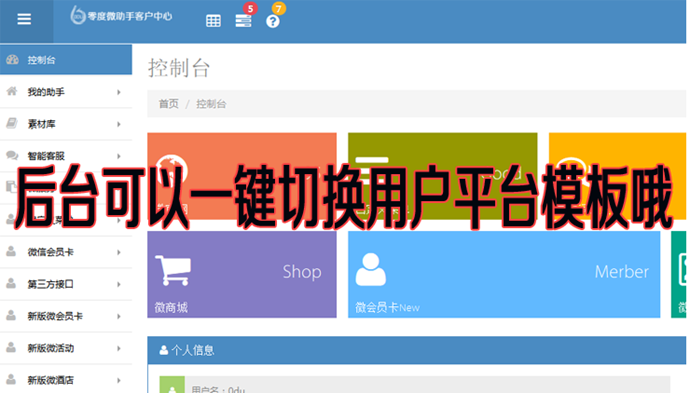Click the user icon beside 第三方接口
690x393 pixels.
tap(11, 283)
